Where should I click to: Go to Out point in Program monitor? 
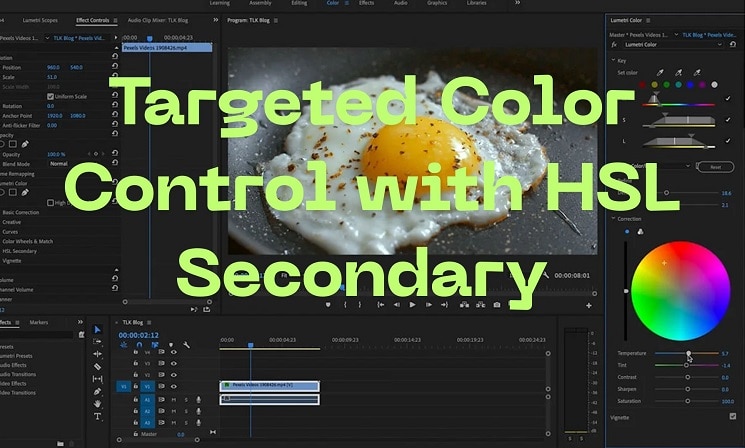click(x=445, y=305)
